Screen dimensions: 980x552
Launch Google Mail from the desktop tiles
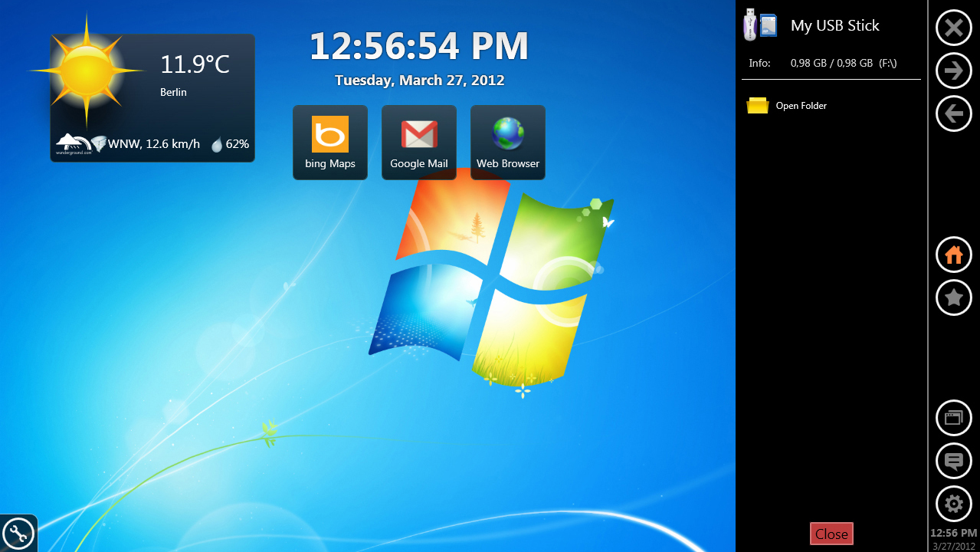coord(419,143)
